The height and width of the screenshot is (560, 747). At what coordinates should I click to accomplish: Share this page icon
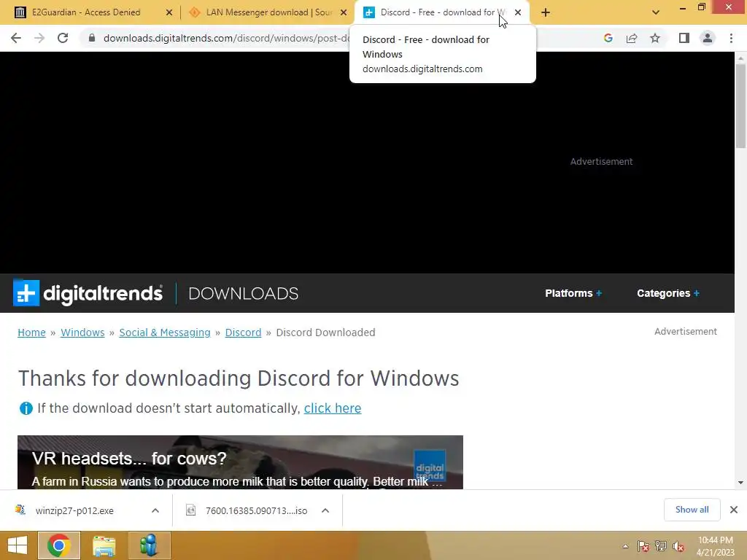pyautogui.click(x=632, y=38)
